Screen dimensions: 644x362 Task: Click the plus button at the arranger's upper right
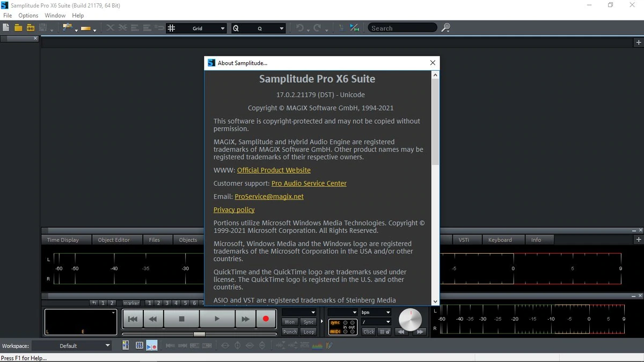(639, 42)
